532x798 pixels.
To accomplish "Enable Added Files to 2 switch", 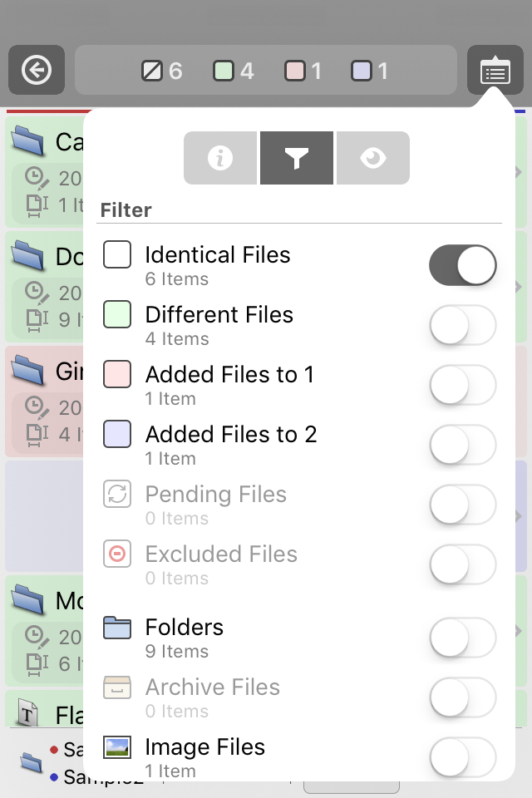I will pyautogui.click(x=463, y=445).
